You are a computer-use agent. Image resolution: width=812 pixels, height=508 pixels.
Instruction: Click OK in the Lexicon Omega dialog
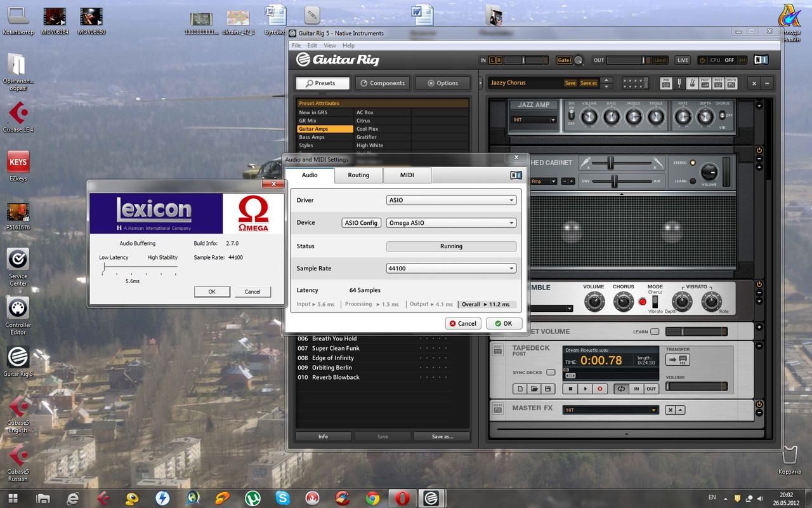tap(212, 291)
